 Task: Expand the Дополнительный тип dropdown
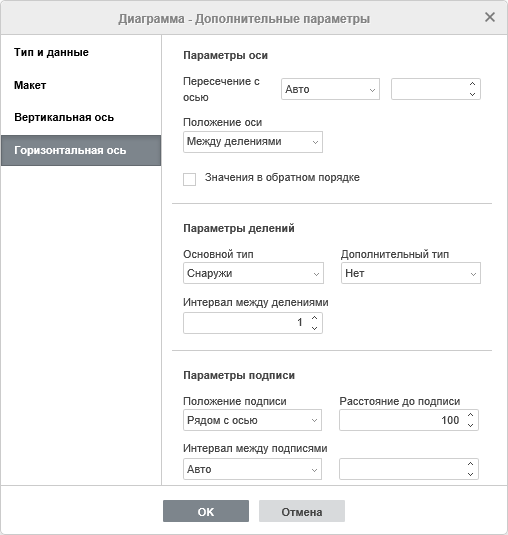pyautogui.click(x=411, y=273)
